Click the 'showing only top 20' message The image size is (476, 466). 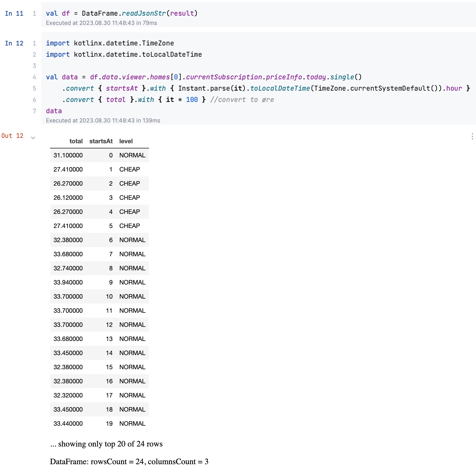pyautogui.click(x=106, y=444)
